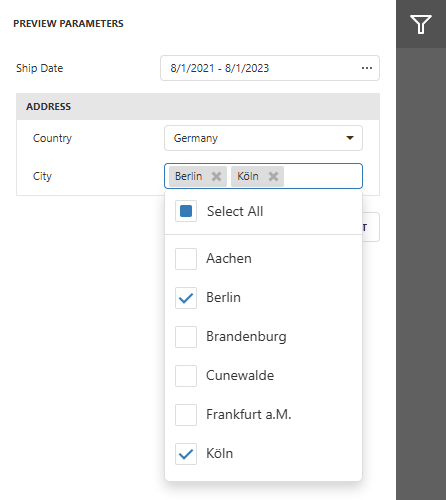The height and width of the screenshot is (500, 446).
Task: Check the Frankfurt a.M. checkbox
Action: coord(186,415)
